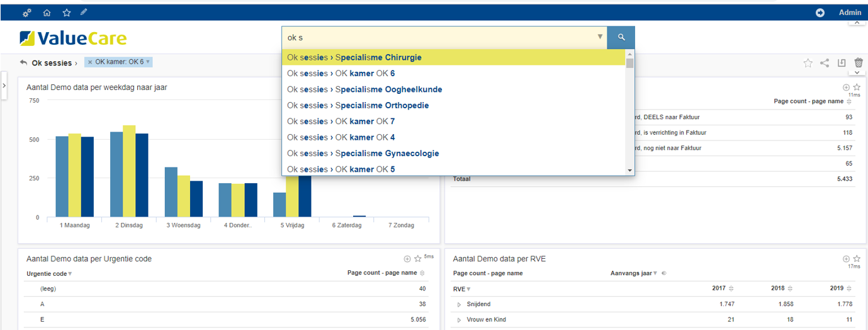Click the pencil edit icon
Screen dimensions: 868x330
pyautogui.click(x=84, y=13)
